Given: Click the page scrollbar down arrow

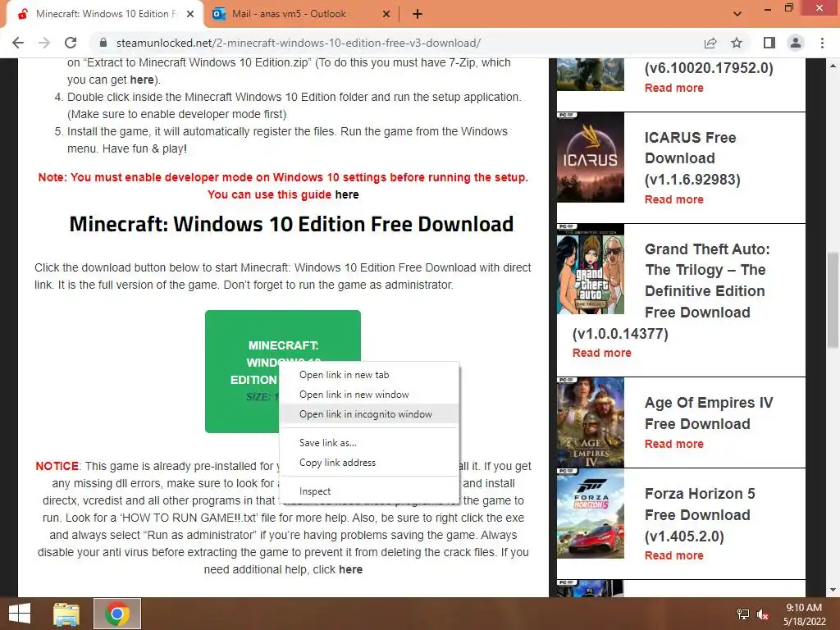Looking at the screenshot, I should [833, 590].
